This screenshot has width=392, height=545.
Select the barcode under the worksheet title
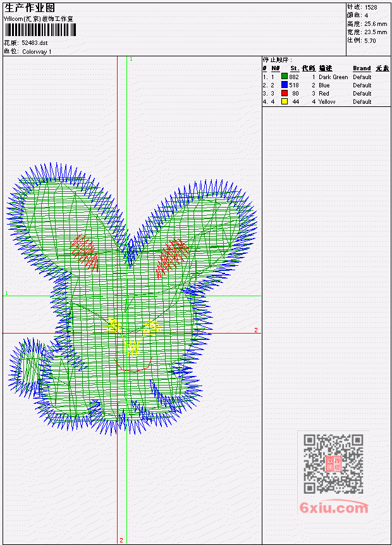(40, 30)
